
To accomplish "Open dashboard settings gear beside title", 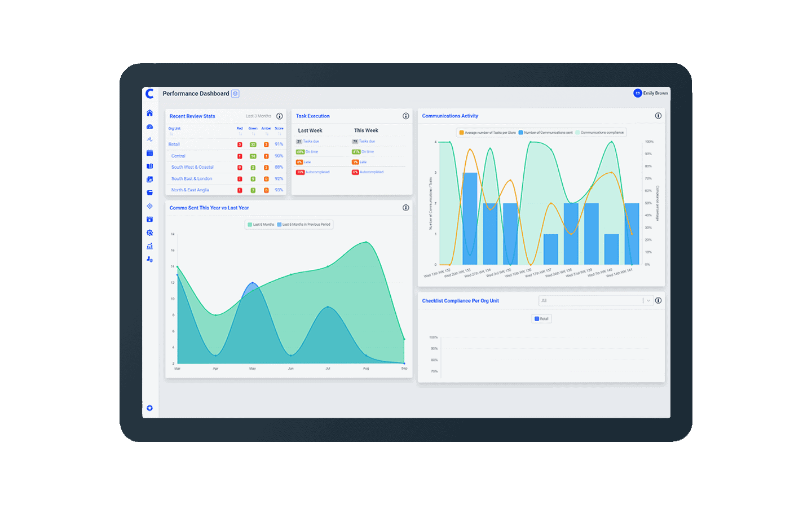I will coord(235,94).
